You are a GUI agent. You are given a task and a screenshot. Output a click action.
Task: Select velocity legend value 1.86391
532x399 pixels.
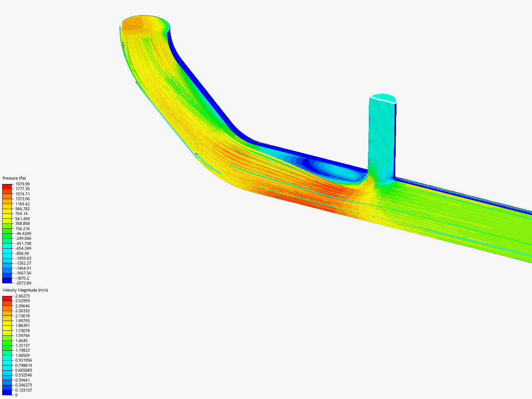[x=23, y=325]
